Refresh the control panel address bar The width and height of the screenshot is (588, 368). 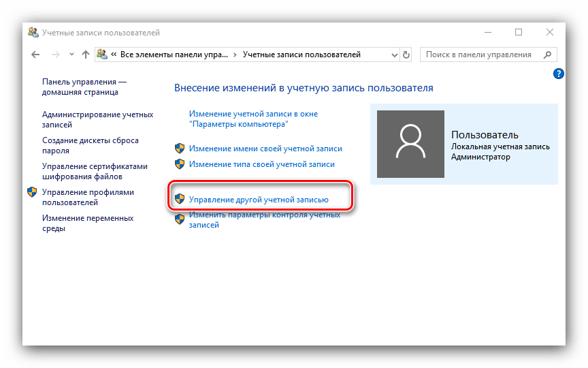407,55
